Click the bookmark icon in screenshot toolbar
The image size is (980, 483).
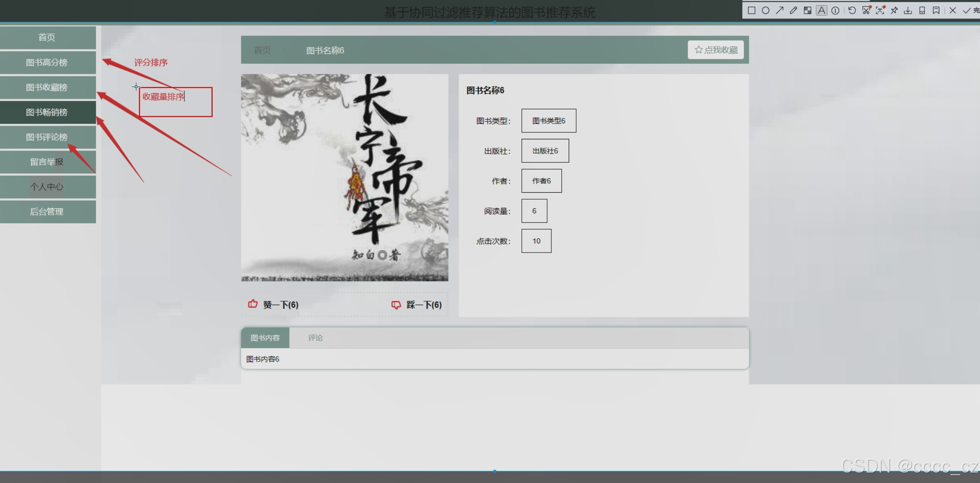pyautogui.click(x=936, y=10)
